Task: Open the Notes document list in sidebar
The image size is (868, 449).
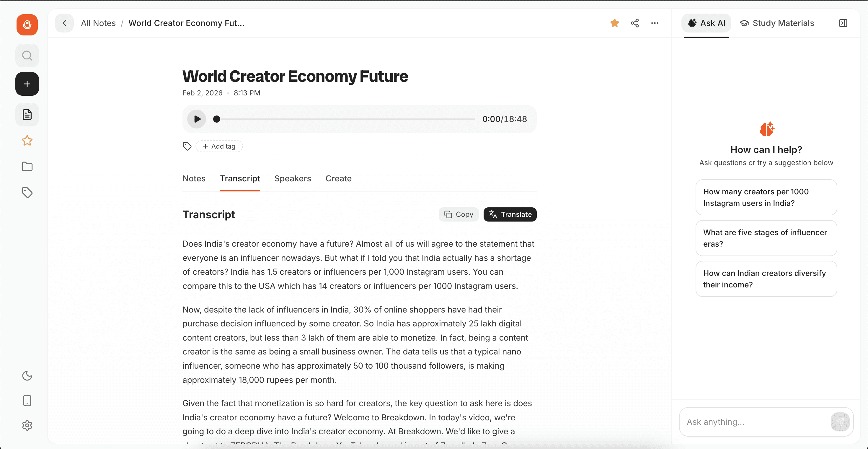Action: (27, 114)
